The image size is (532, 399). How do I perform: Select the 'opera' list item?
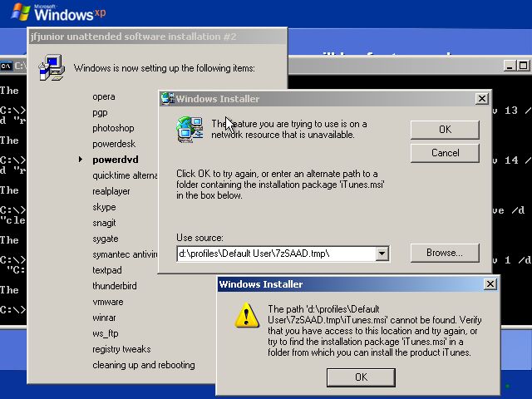coord(103,97)
